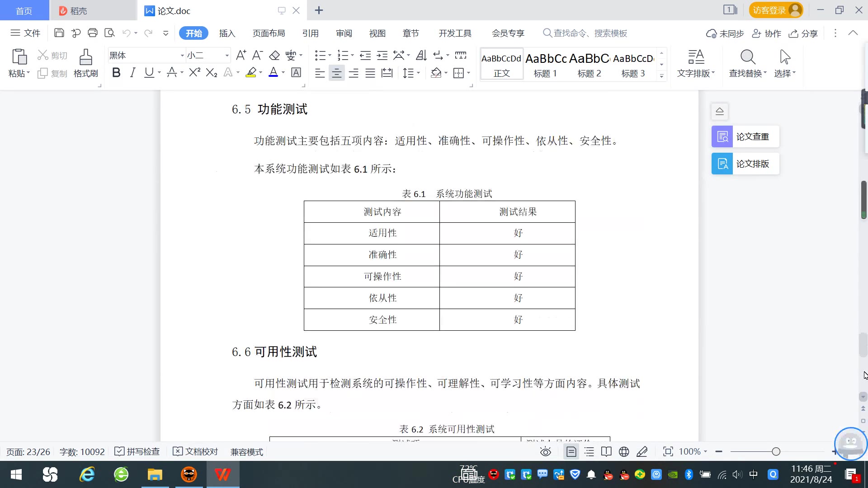Open the font size dropdown 小二
The width and height of the screenshot is (868, 488).
[227, 56]
